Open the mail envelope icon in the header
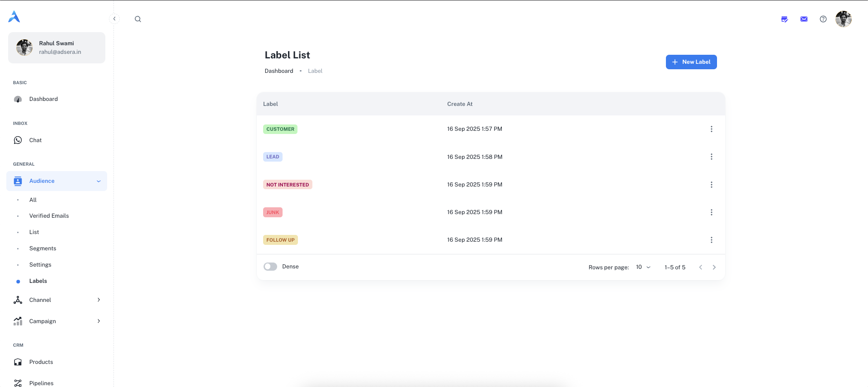Image resolution: width=868 pixels, height=387 pixels. click(804, 19)
